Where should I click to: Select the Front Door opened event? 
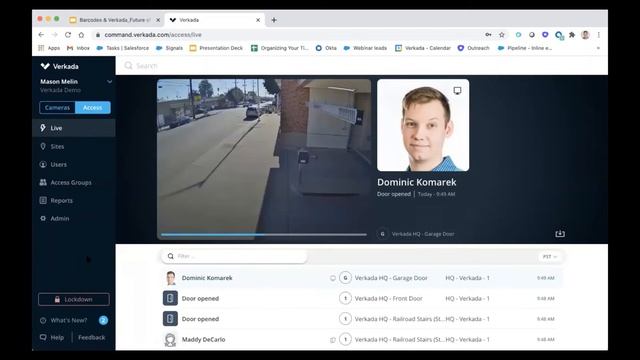tap(361, 298)
